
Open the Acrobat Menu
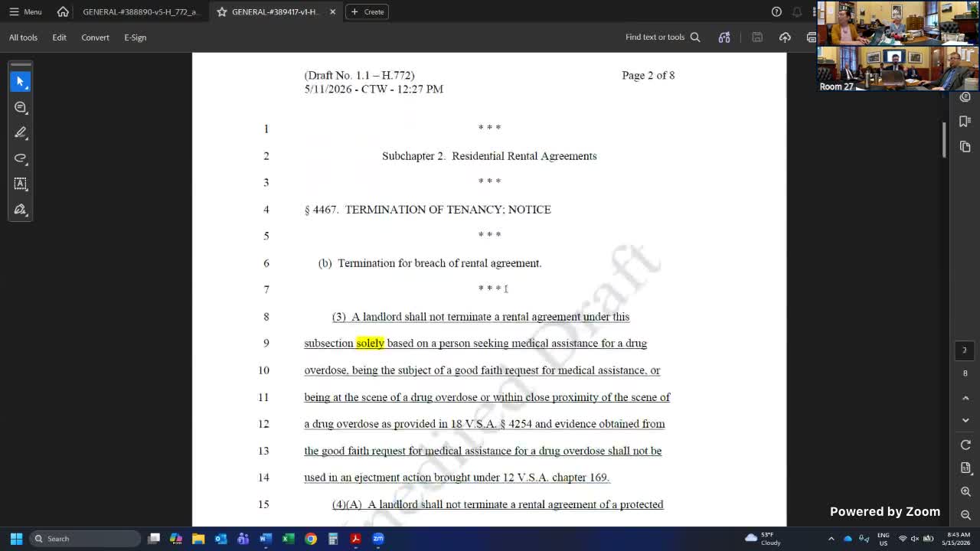pyautogui.click(x=25, y=11)
